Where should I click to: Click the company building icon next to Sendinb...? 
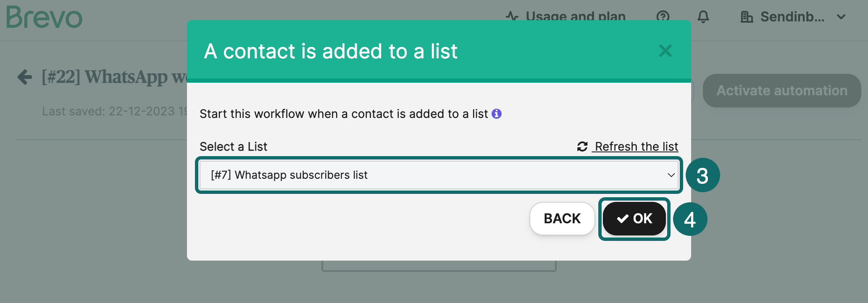click(746, 17)
